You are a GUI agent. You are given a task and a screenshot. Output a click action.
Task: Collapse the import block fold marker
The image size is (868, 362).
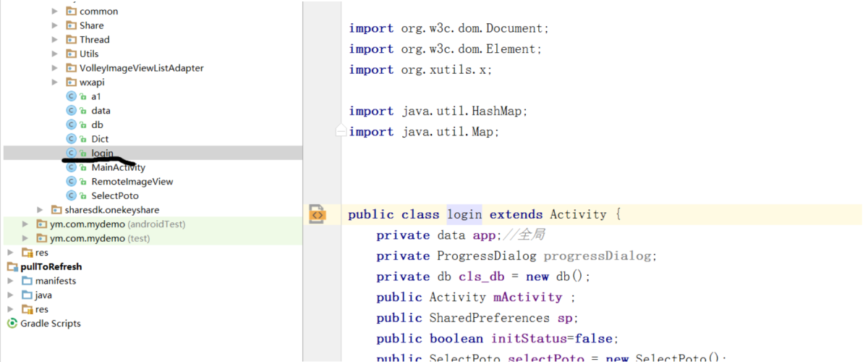[x=341, y=132]
